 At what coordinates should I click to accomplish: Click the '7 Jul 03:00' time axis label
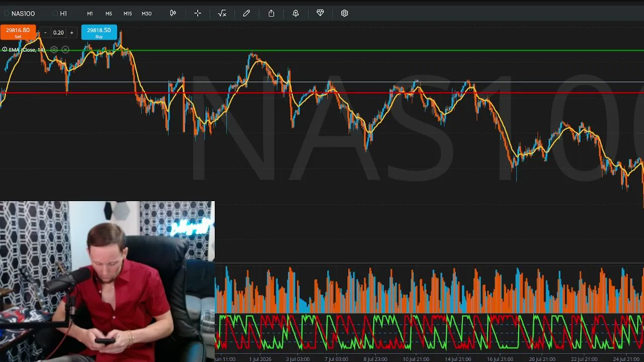pos(337,359)
